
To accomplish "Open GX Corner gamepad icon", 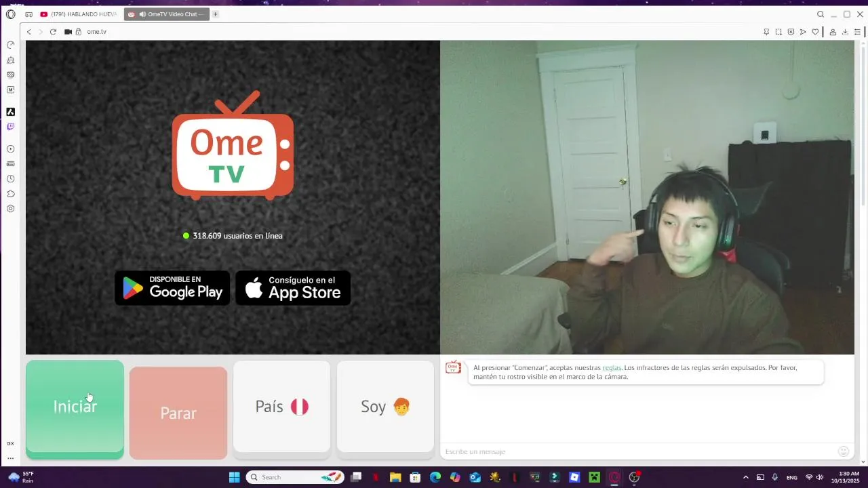I will (28, 14).
